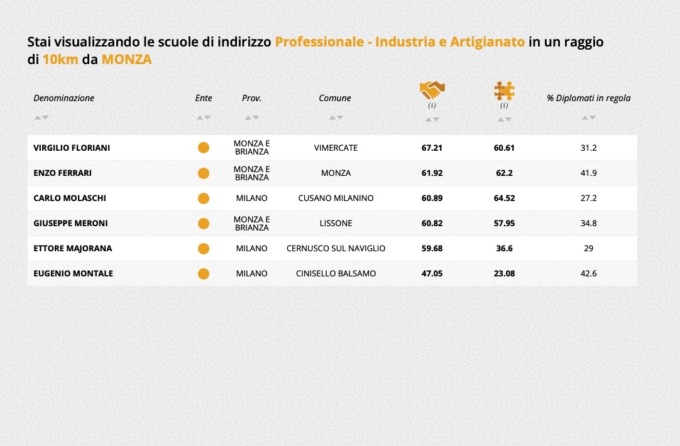Click value 59.68 in Majorana row
The height and width of the screenshot is (446, 680).
click(432, 249)
